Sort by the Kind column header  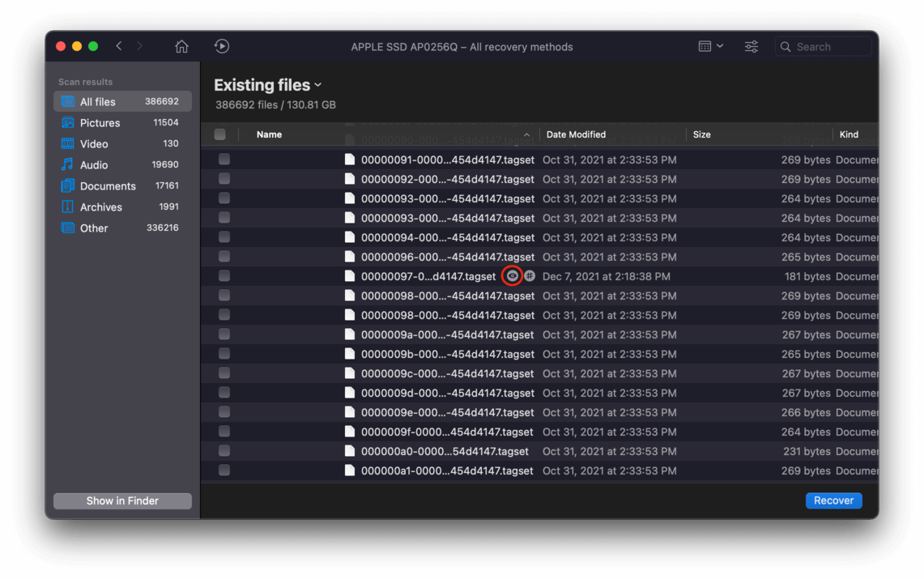tap(849, 134)
